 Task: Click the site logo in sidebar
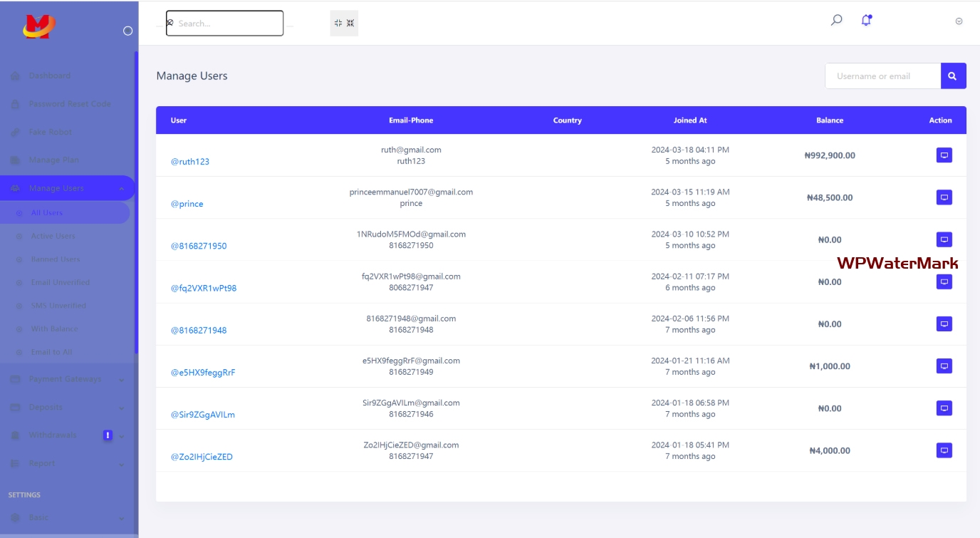tap(39, 27)
